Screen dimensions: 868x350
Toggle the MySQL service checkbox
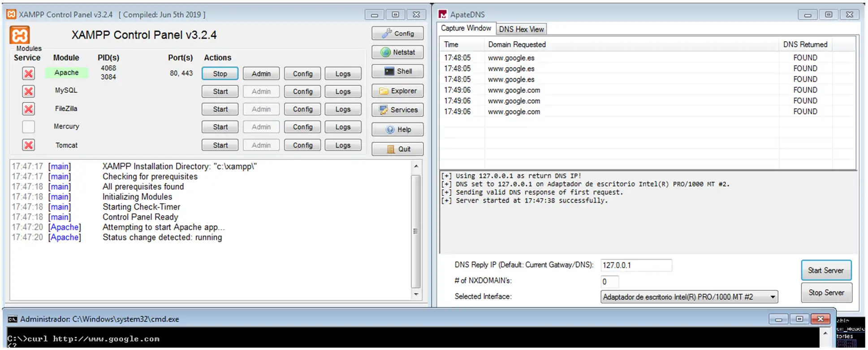pyautogui.click(x=29, y=91)
